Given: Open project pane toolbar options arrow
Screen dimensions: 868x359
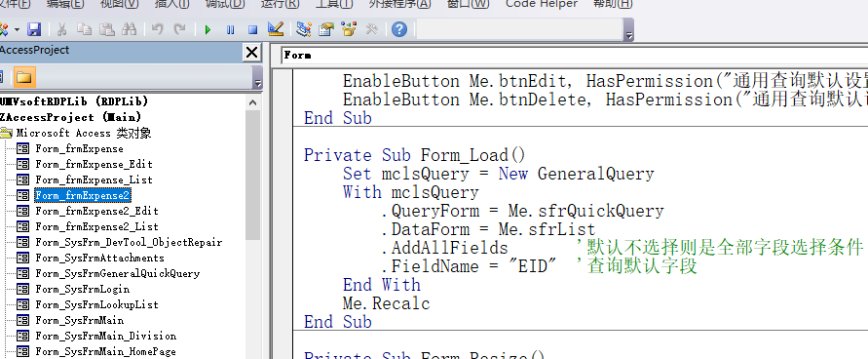Looking at the screenshot, I should pos(257,78).
